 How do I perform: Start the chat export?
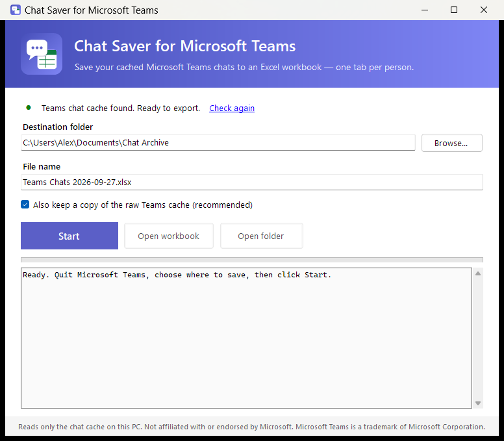[x=69, y=236]
